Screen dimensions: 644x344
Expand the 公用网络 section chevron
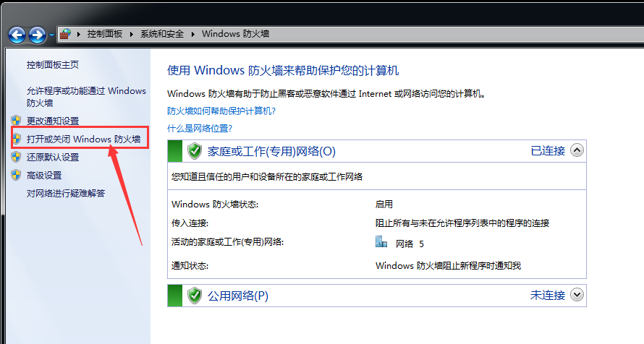(x=577, y=295)
